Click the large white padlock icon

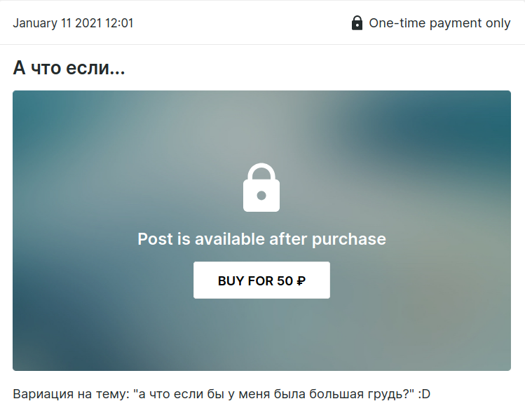click(261, 187)
